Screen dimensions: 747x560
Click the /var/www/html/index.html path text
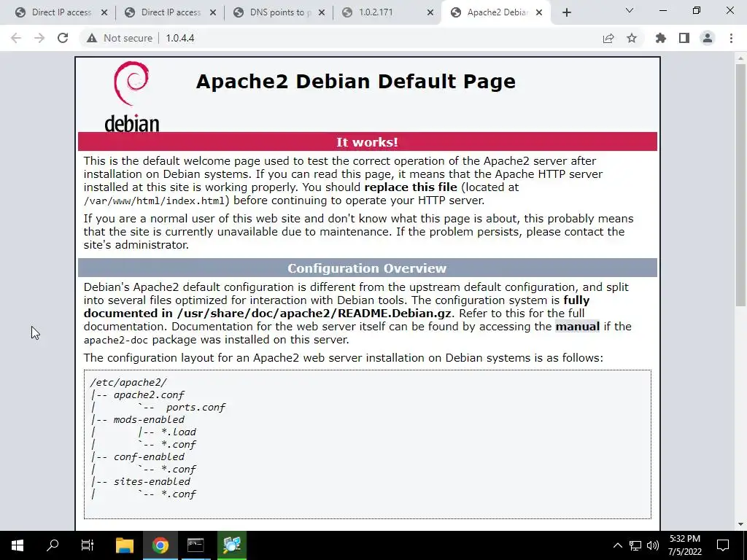154,201
